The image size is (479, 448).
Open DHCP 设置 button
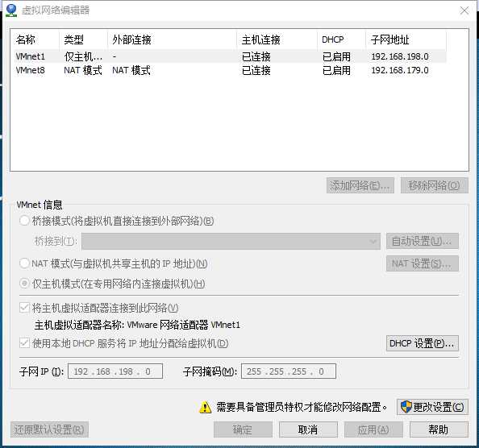click(x=423, y=343)
